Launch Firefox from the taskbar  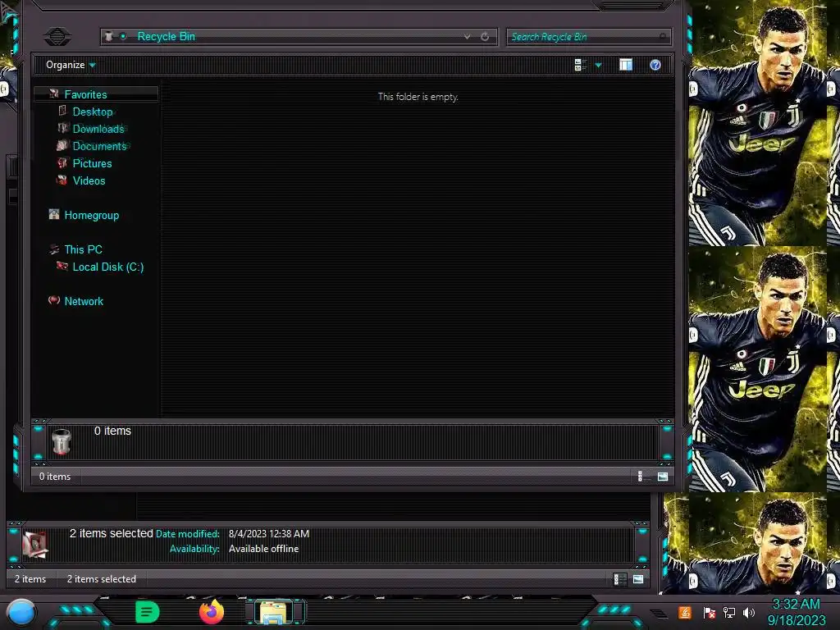coord(212,612)
